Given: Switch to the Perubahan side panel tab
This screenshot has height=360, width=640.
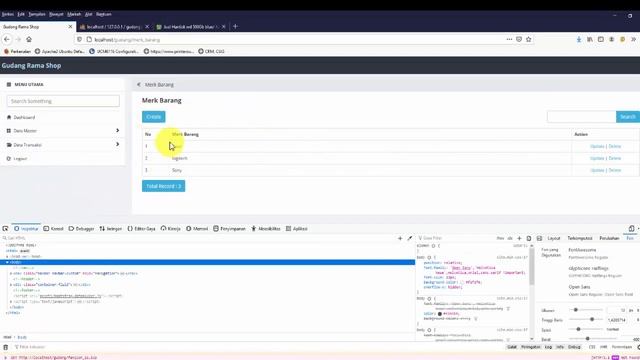Looking at the screenshot, I should [x=609, y=238].
